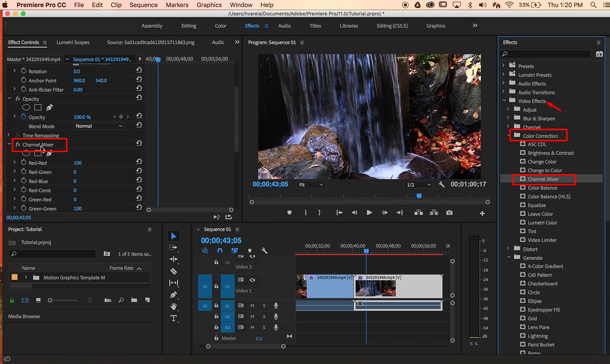Toggle Video 1 track output eye
The height and width of the screenshot is (364, 610).
click(x=252, y=280)
